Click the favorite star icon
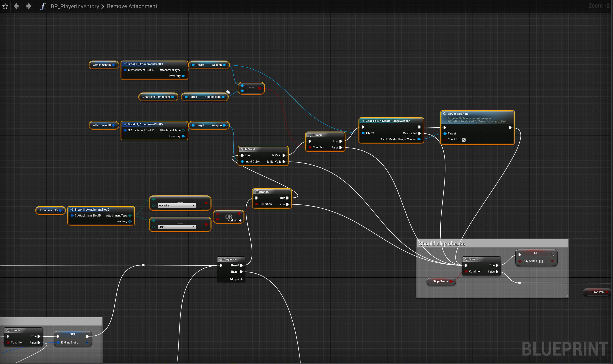The height and width of the screenshot is (364, 613). 5,6
